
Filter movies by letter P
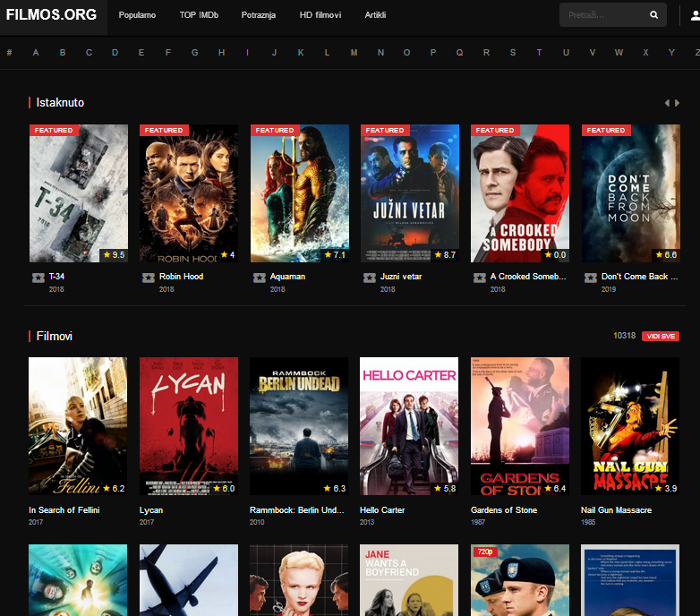pyautogui.click(x=433, y=53)
